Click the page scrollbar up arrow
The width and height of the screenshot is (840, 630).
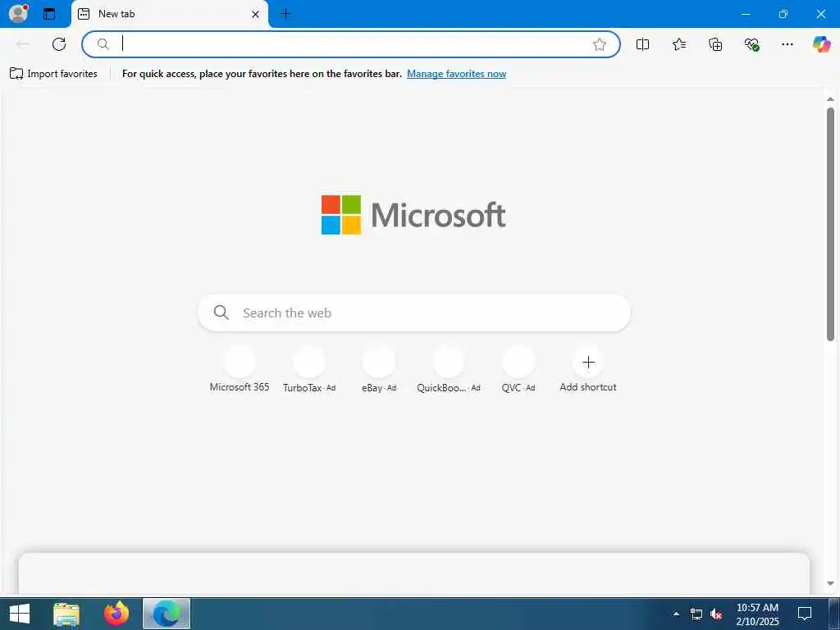(830, 98)
